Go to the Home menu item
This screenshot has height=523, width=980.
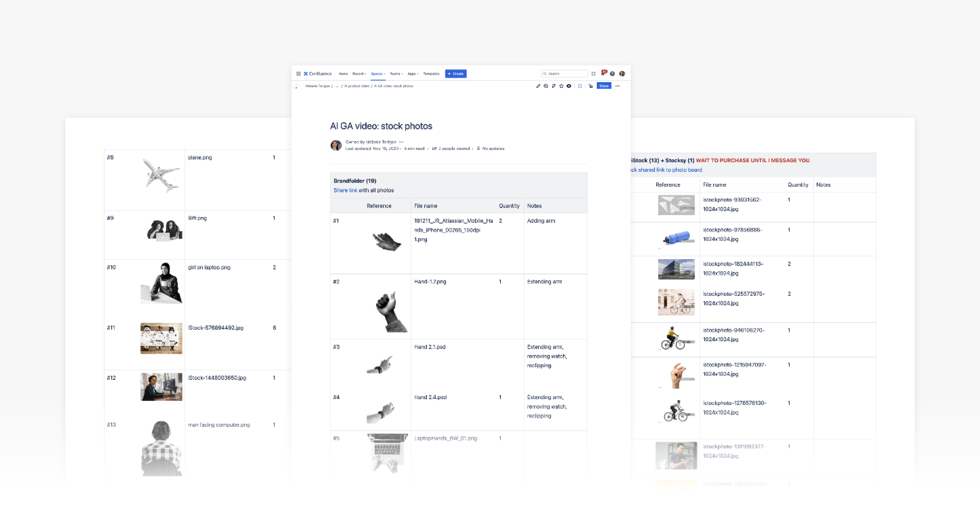pos(343,74)
